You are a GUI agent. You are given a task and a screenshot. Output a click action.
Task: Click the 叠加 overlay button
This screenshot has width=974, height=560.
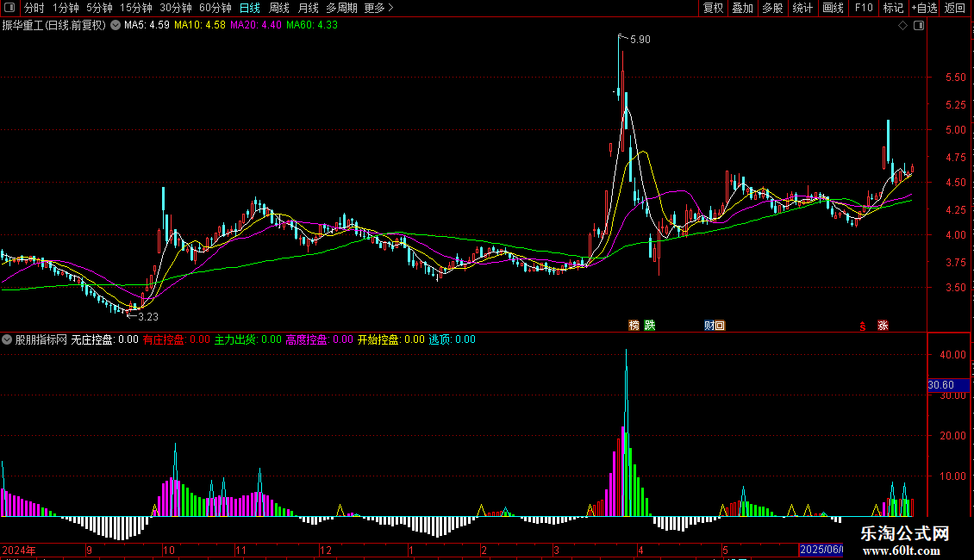pyautogui.click(x=742, y=8)
